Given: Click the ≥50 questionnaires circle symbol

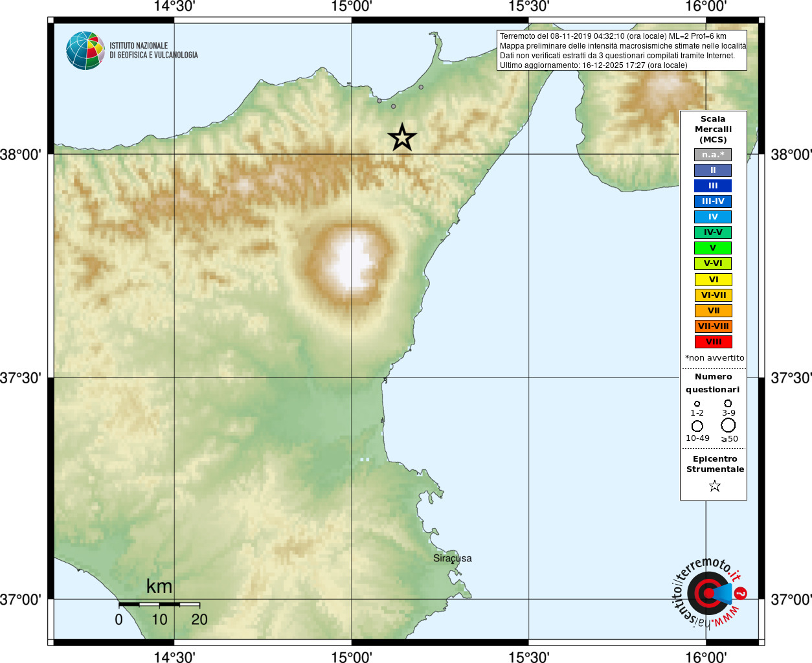Looking at the screenshot, I should point(728,425).
